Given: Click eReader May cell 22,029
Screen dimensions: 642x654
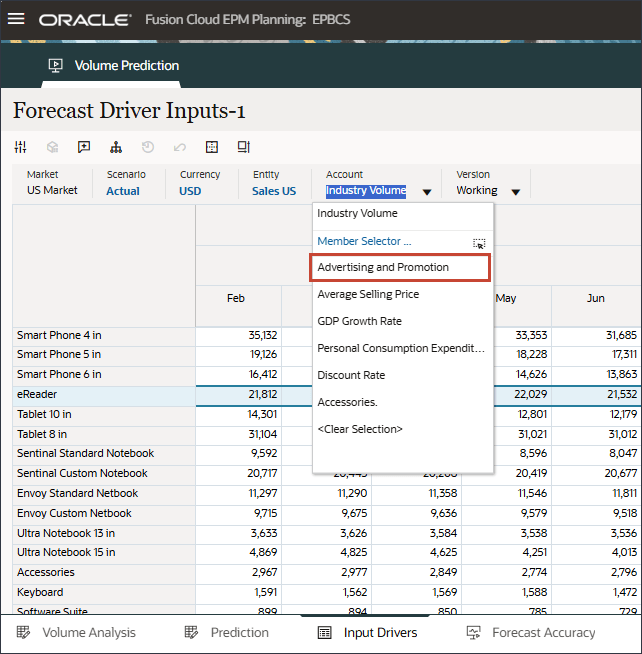Looking at the screenshot, I should (x=523, y=394).
